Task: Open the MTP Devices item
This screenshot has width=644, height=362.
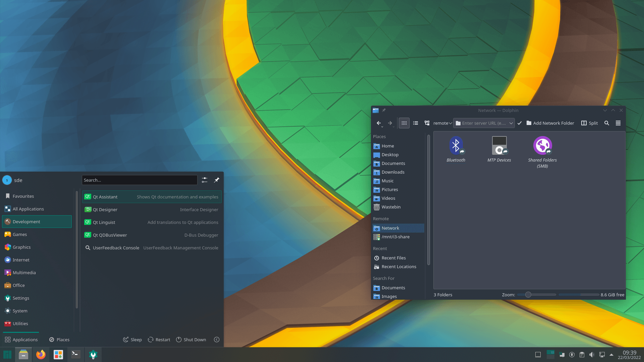Action: coord(499,149)
